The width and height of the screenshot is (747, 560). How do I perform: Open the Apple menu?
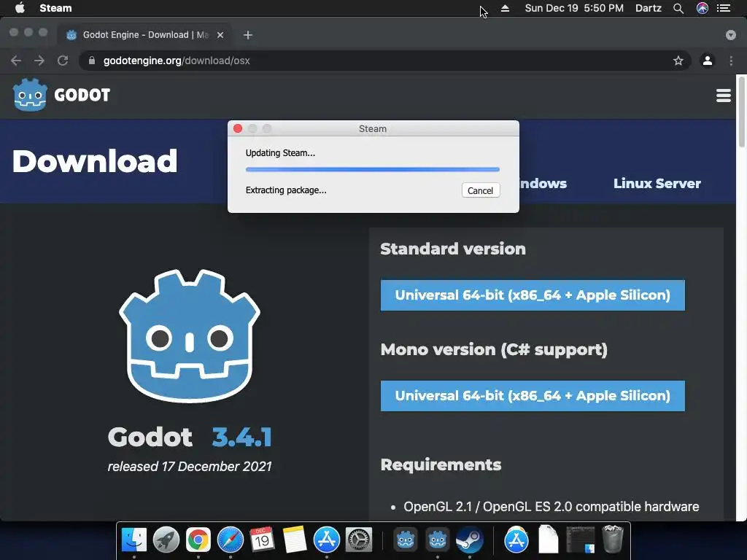pos(20,8)
